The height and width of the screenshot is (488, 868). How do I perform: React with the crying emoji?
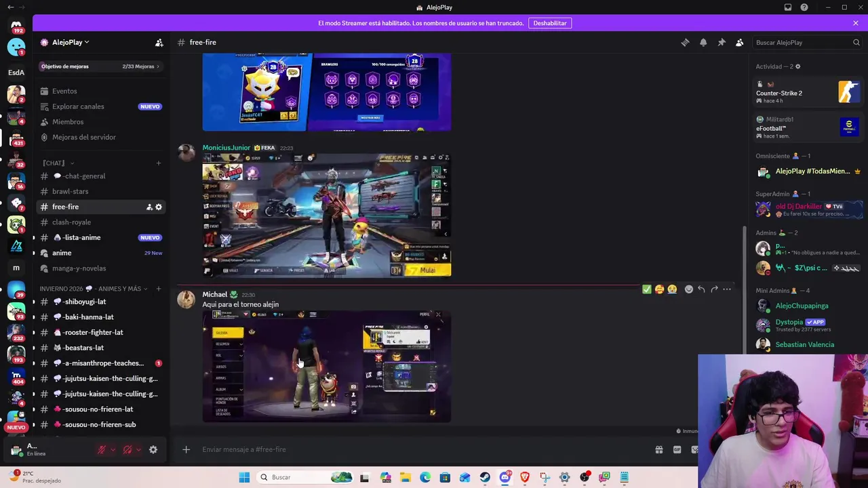pyautogui.click(x=671, y=289)
